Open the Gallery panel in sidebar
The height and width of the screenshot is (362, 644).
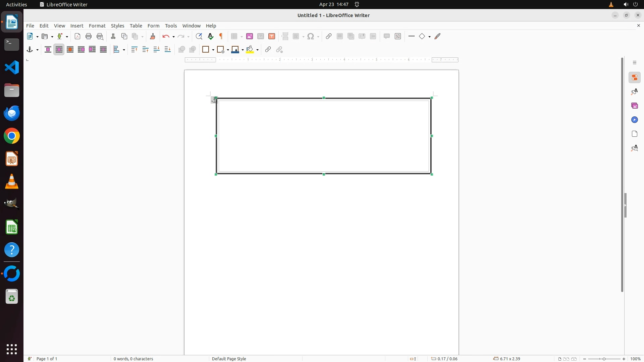(635, 106)
